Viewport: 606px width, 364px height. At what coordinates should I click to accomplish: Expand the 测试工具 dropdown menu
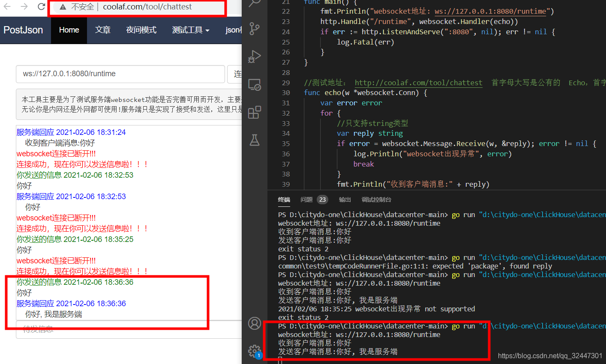191,30
